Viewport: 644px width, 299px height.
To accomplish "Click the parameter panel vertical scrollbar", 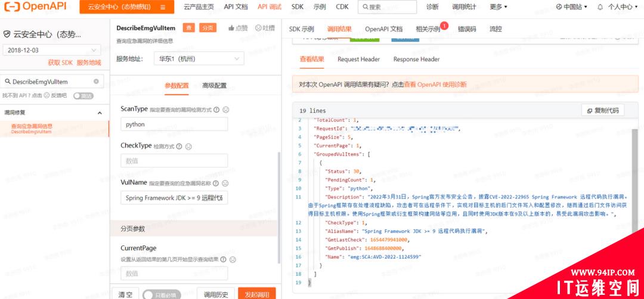I will 279,207.
